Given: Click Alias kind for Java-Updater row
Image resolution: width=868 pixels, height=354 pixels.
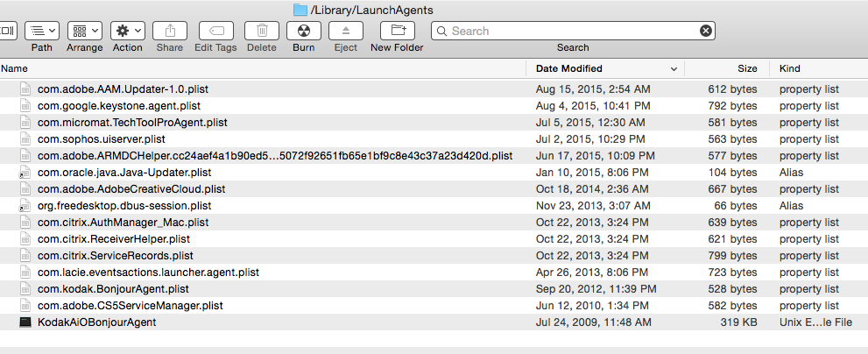Looking at the screenshot, I should 791,173.
